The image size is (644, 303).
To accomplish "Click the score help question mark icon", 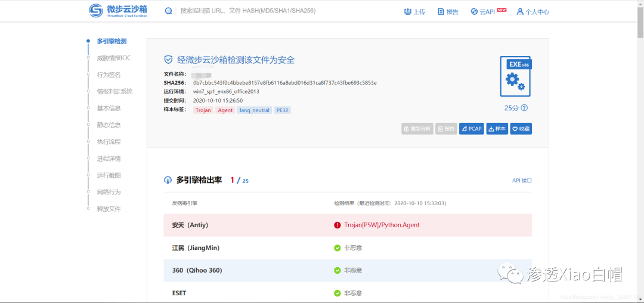I will [524, 108].
